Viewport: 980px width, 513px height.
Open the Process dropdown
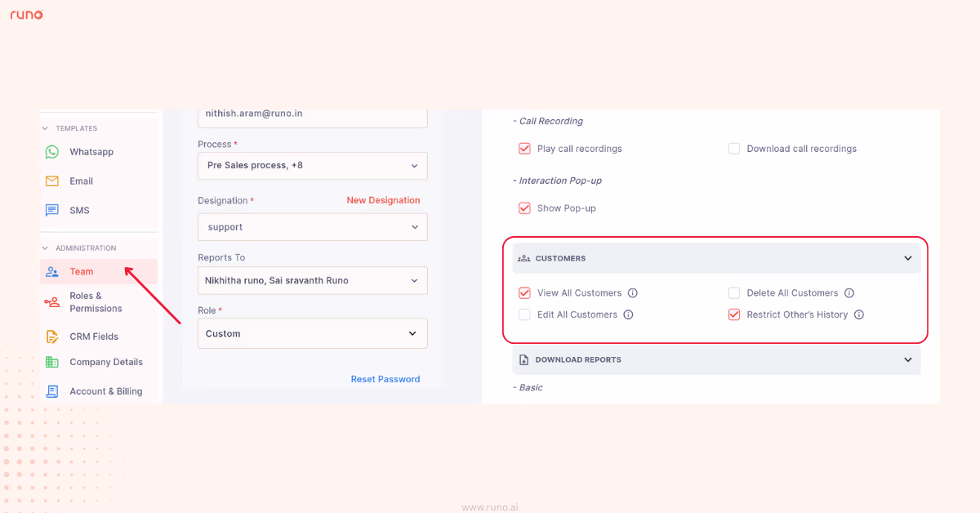[x=313, y=165]
